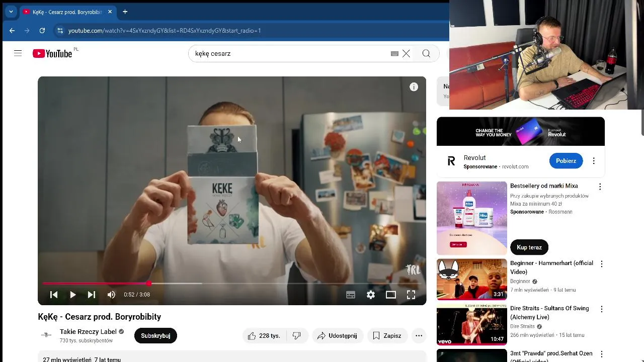This screenshot has height=362, width=644.
Task: Expand the tab search dropdown arrow
Action: [x=11, y=12]
